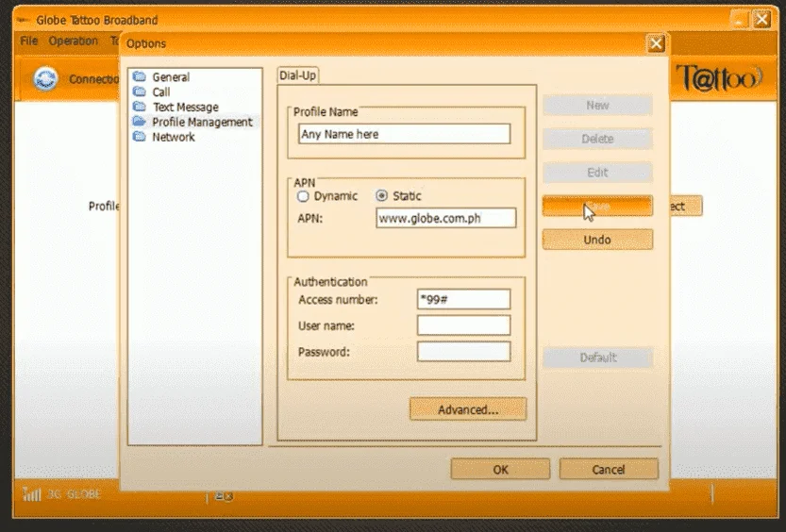Confirm with the OK button
Screen dimensions: 786x532
[500, 470]
